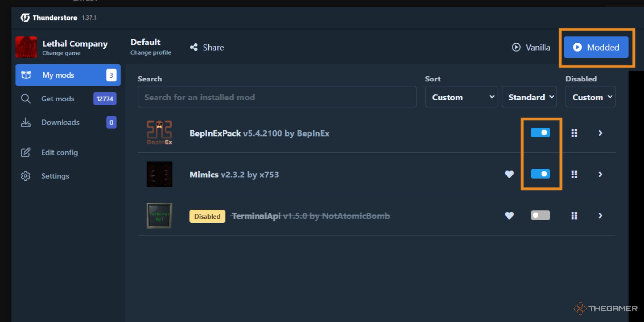Enable the TerminalApi mod toggle
644x322 pixels.
tap(540, 215)
